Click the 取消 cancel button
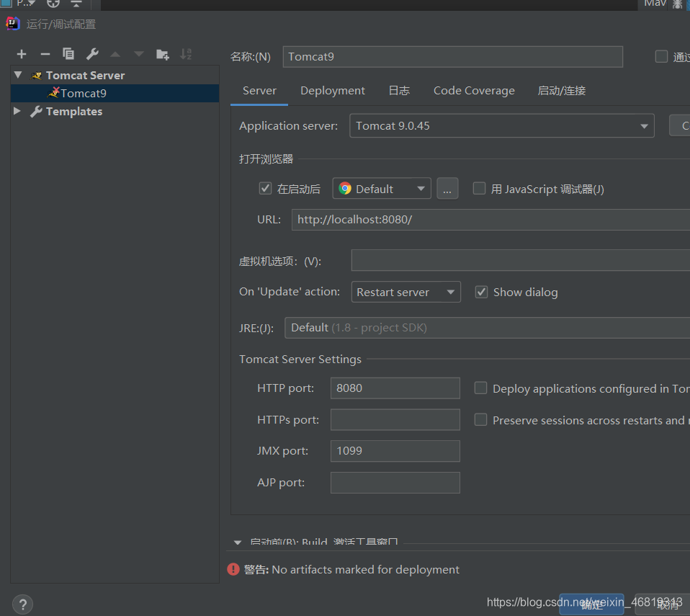This screenshot has width=690, height=616. click(663, 604)
